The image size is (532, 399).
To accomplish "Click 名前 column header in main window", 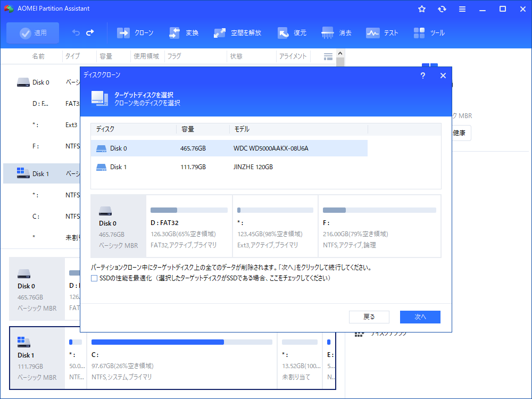I will point(38,56).
